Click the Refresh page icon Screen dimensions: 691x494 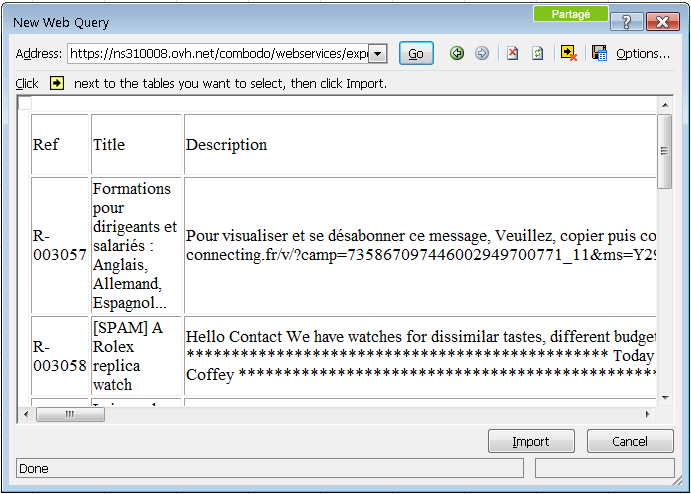coord(538,54)
